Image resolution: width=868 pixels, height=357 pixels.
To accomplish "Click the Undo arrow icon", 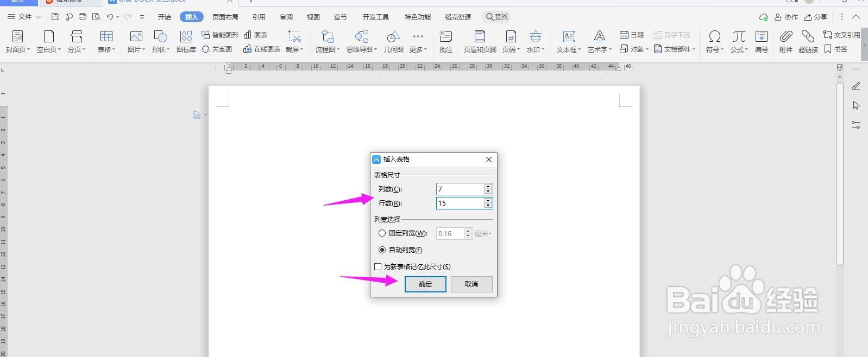I will [x=110, y=17].
